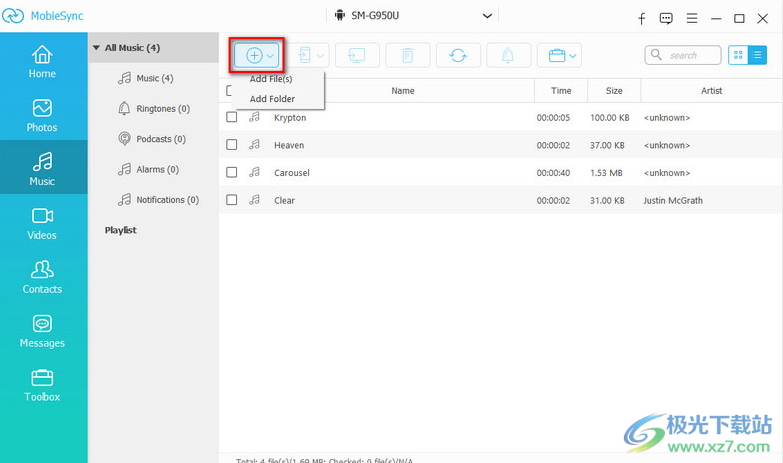Open the Music section in sidebar

tap(42, 169)
